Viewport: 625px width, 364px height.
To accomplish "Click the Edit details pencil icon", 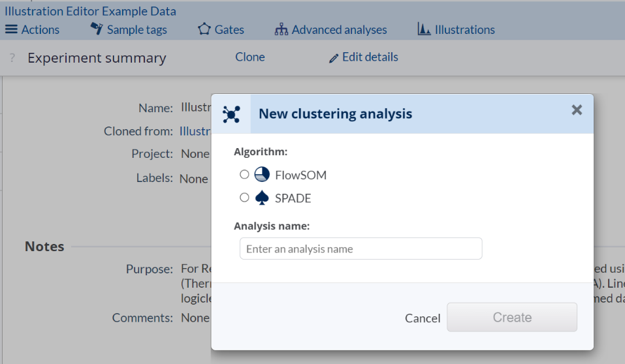I will [x=334, y=58].
